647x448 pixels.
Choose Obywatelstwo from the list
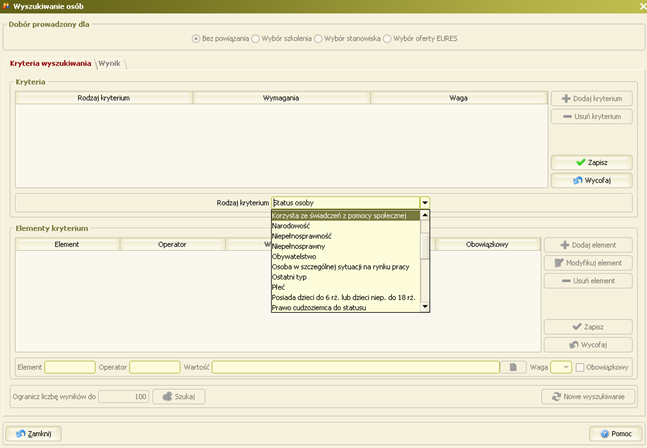tap(346, 257)
